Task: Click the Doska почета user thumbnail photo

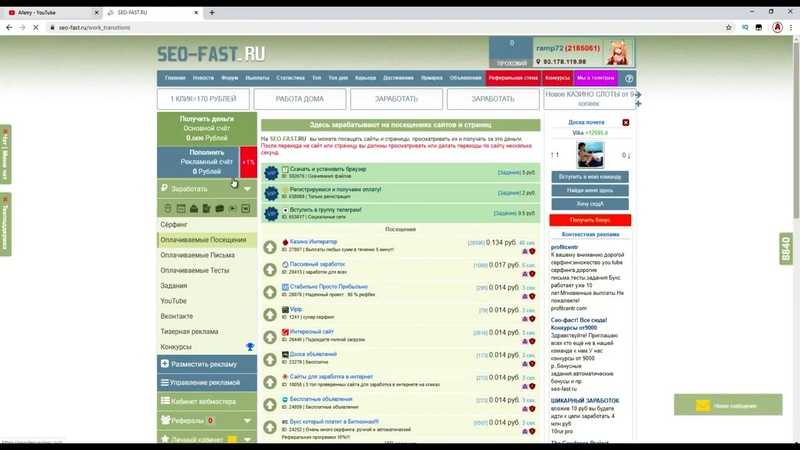Action: coord(590,155)
